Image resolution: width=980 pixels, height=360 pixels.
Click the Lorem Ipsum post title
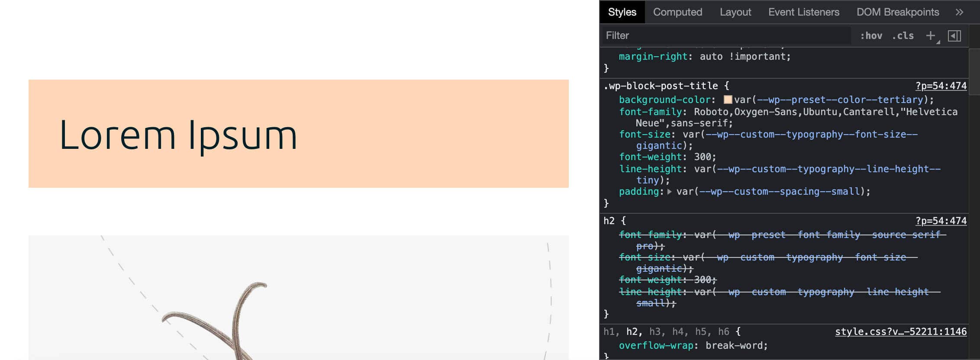178,135
